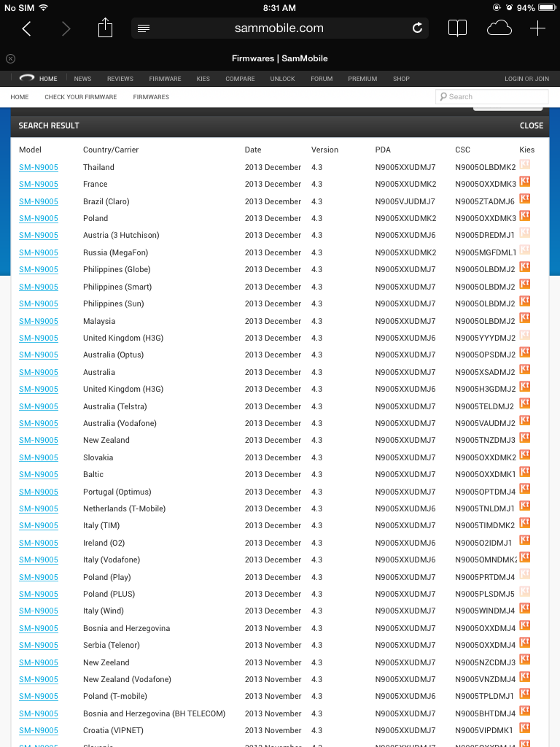Go to HOME in the sub navigation
560x747 pixels.
click(x=20, y=97)
